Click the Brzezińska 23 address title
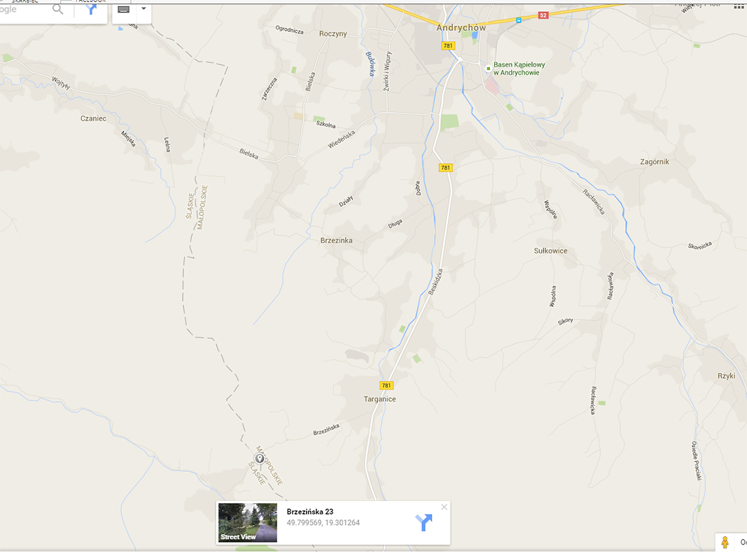This screenshot has width=747, height=560. [310, 512]
